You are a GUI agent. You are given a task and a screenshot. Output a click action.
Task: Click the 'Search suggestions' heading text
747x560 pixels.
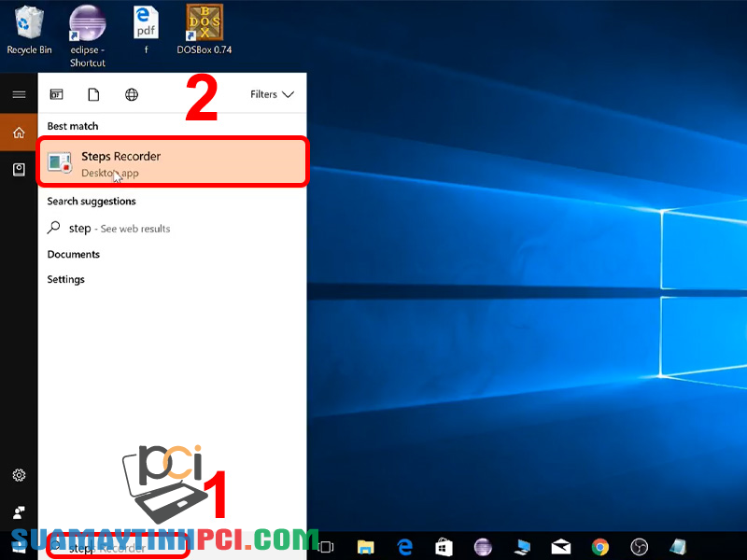point(92,202)
